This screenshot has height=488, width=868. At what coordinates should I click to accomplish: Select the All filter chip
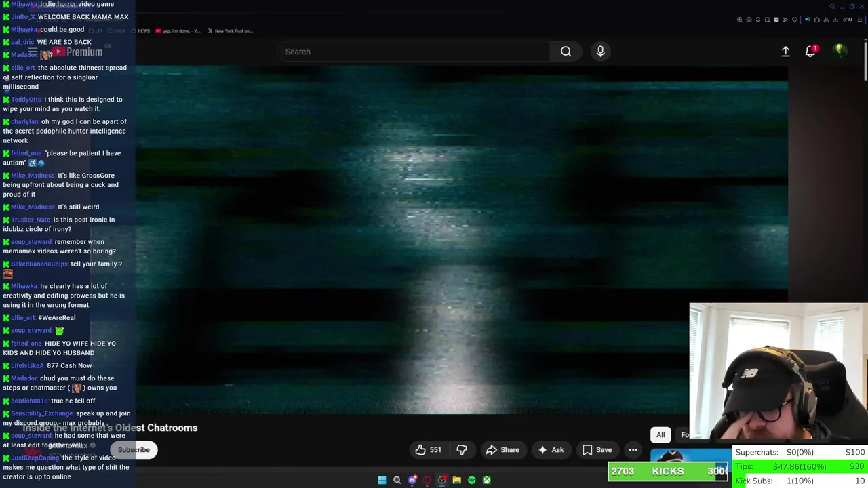[x=660, y=435]
